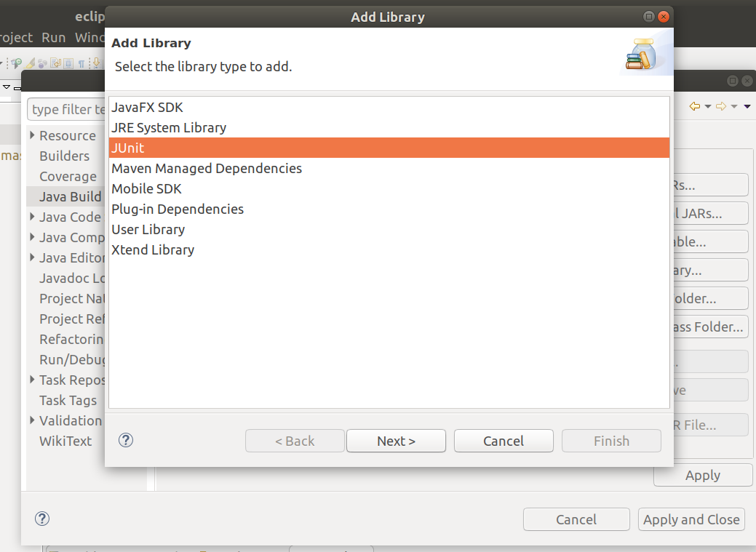Select Project References tree item
This screenshot has width=756, height=552.
click(x=72, y=319)
